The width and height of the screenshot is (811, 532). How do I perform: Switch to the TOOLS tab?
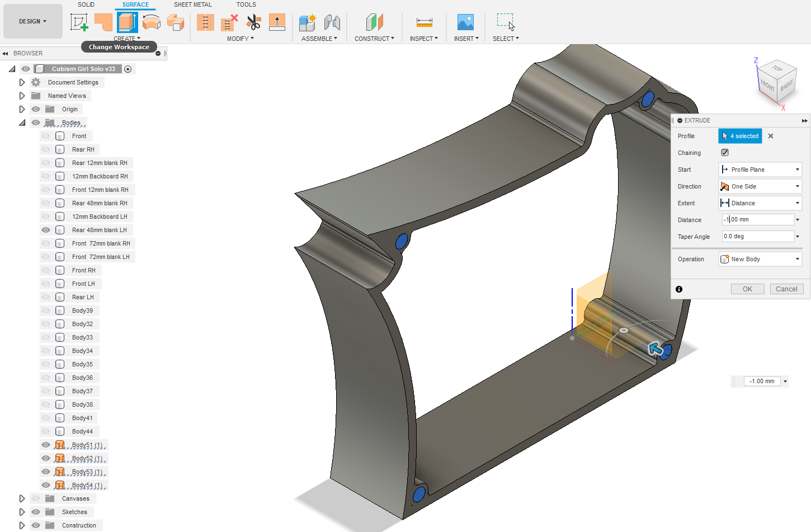click(x=246, y=4)
